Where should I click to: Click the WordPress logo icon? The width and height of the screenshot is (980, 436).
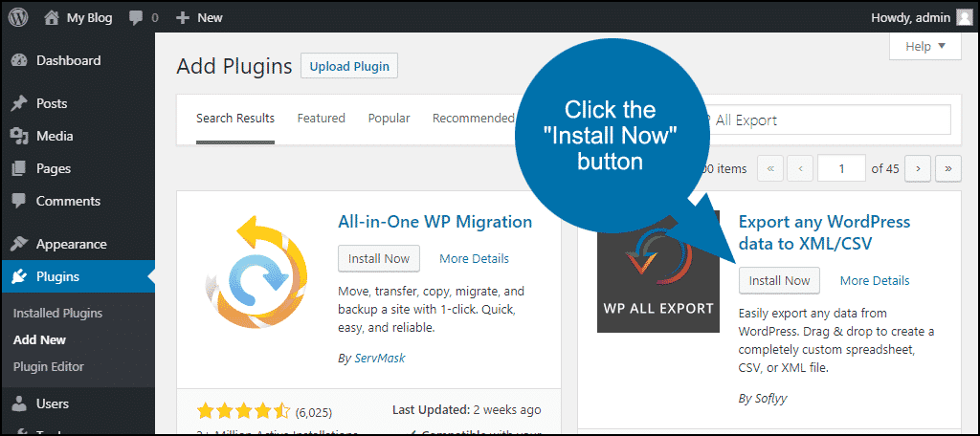tap(18, 17)
